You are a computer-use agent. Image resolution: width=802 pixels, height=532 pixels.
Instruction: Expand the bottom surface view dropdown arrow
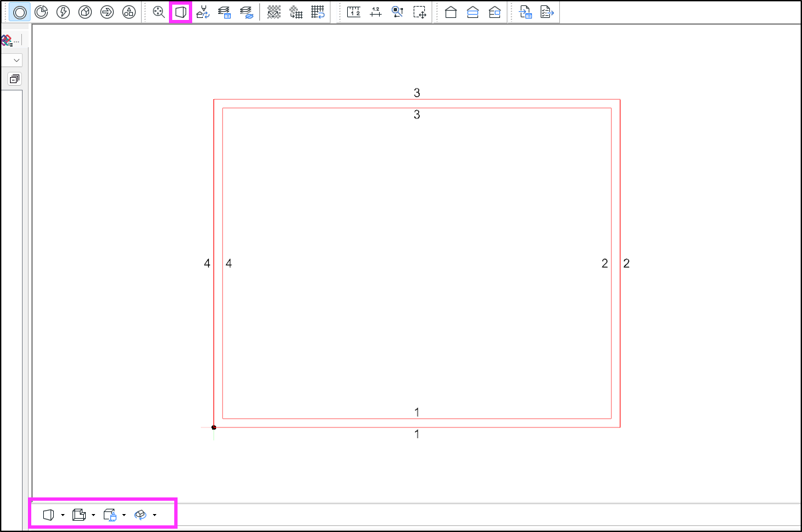click(63, 515)
